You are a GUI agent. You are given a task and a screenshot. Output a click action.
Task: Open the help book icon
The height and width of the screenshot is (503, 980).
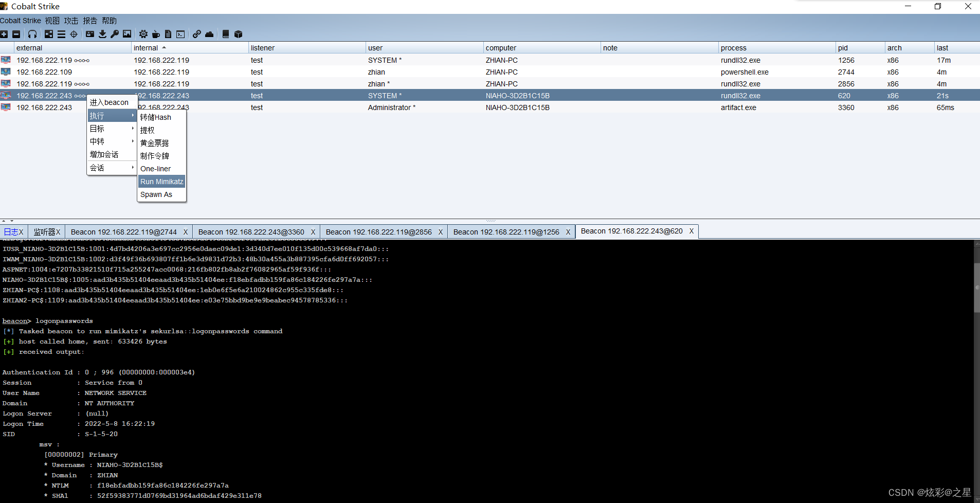click(226, 34)
